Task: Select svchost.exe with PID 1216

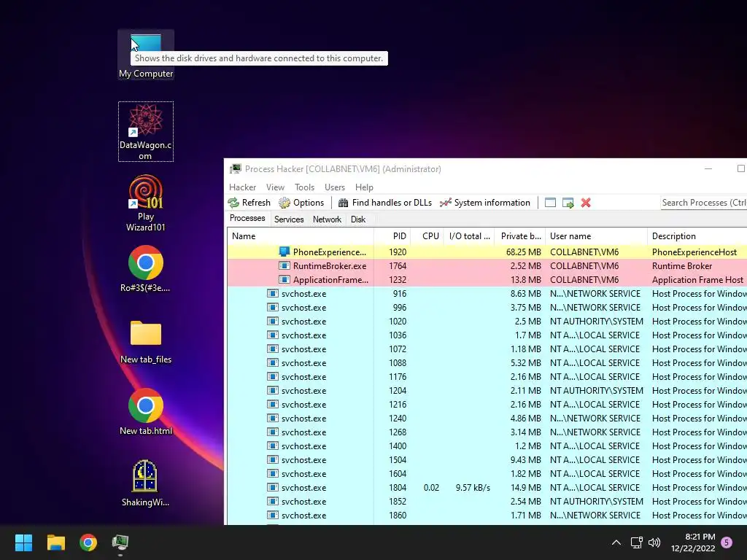Action: pyautogui.click(x=487, y=404)
